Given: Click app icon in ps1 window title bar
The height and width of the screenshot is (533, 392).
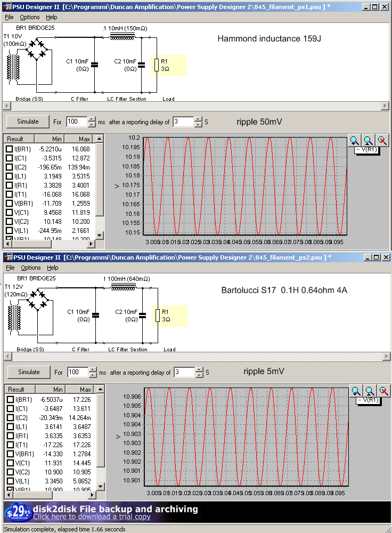Looking at the screenshot, I should (x=7, y=7).
